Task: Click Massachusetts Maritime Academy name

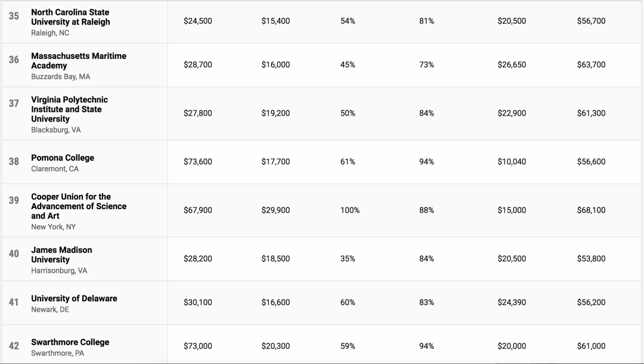Action: tap(78, 60)
